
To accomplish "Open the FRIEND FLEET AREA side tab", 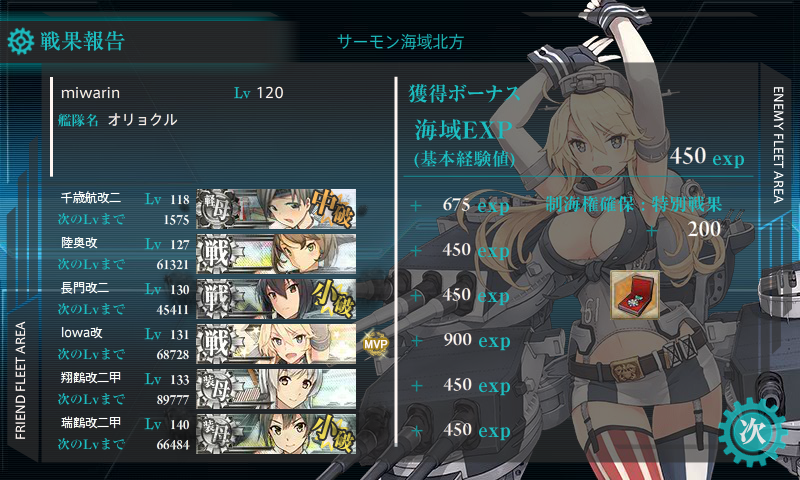I will (20, 381).
